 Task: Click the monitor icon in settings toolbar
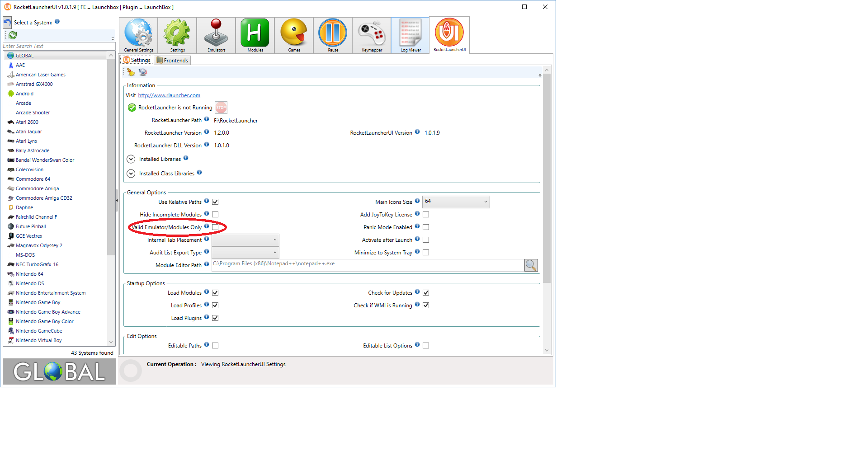pyautogui.click(x=143, y=72)
